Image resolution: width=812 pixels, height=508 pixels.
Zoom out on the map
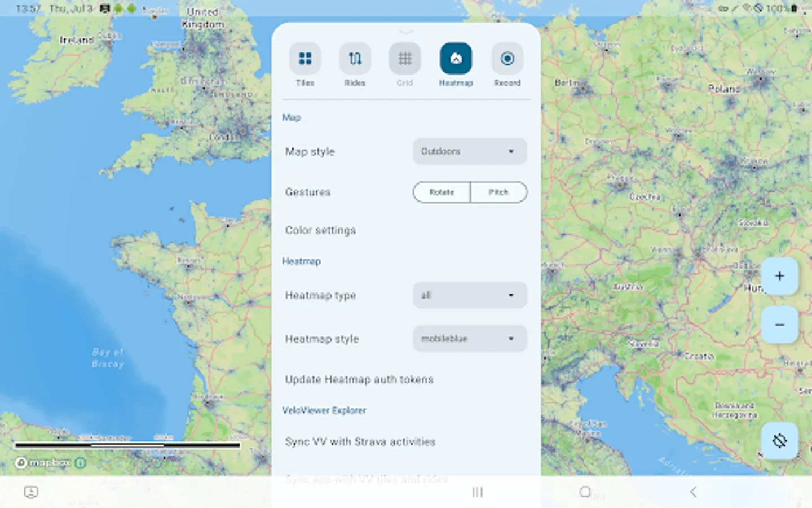(x=779, y=325)
